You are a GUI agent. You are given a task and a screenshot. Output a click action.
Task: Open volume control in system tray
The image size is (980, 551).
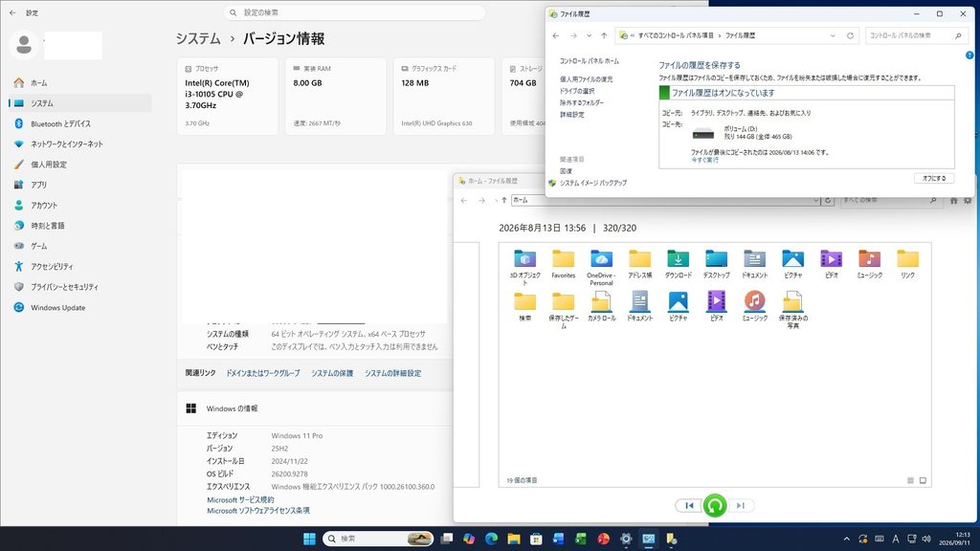coord(926,539)
